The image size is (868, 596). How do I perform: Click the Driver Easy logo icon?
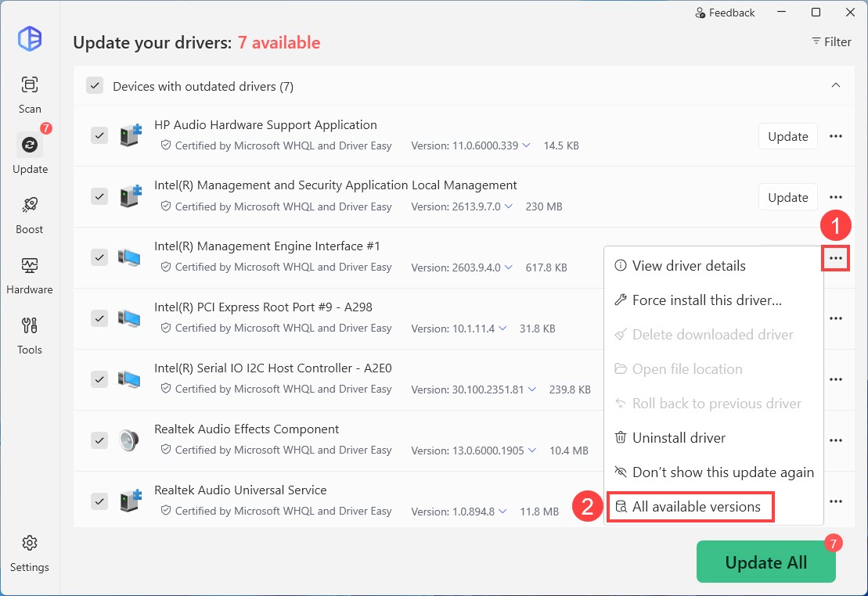pyautogui.click(x=30, y=39)
